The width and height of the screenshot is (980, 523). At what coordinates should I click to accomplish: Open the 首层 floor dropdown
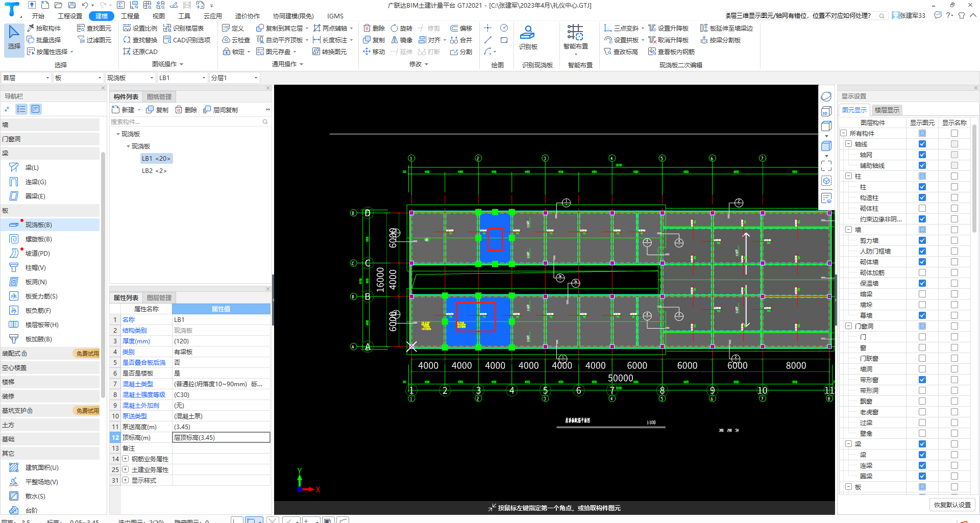tap(26, 78)
